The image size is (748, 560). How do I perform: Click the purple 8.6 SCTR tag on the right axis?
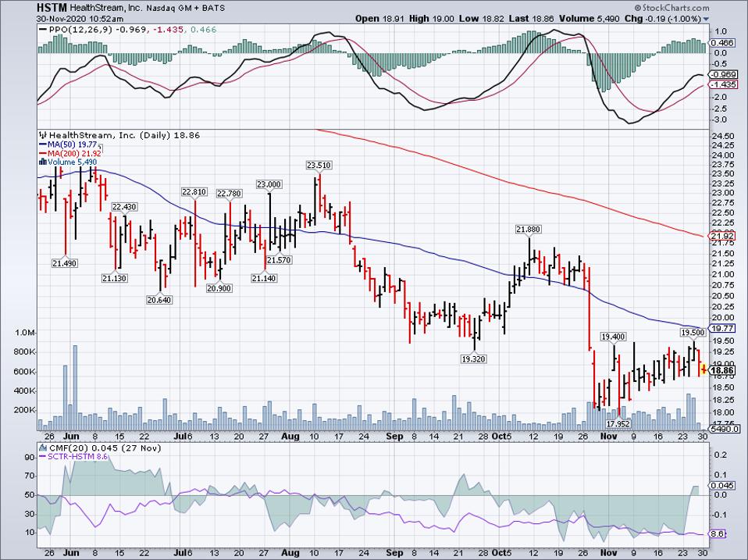pos(718,535)
